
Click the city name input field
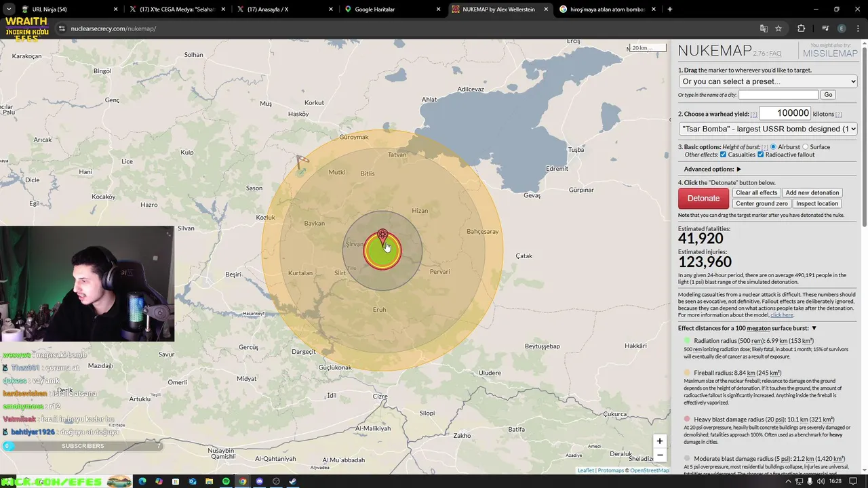click(778, 95)
